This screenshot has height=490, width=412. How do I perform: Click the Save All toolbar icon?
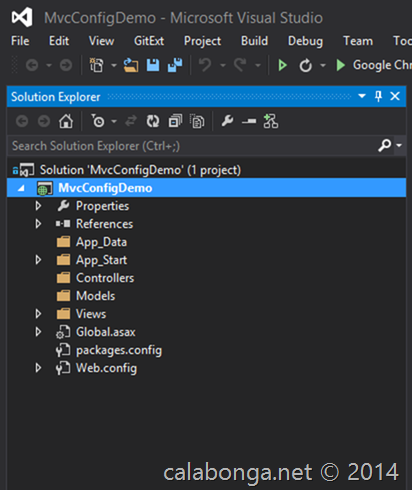tap(175, 65)
